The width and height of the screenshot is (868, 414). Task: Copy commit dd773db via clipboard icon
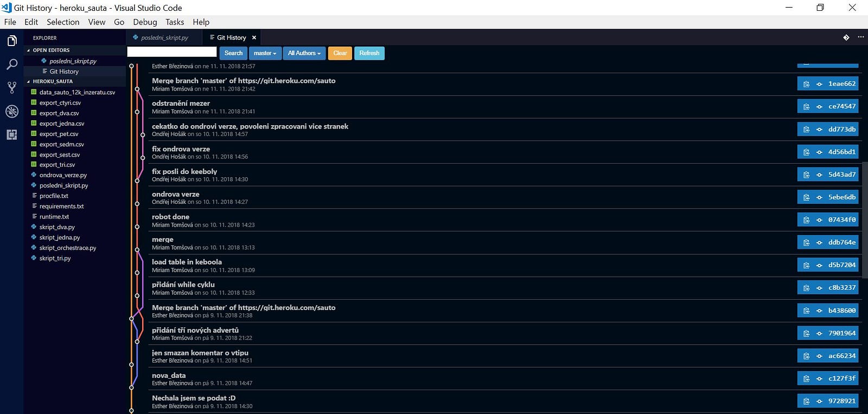(806, 130)
